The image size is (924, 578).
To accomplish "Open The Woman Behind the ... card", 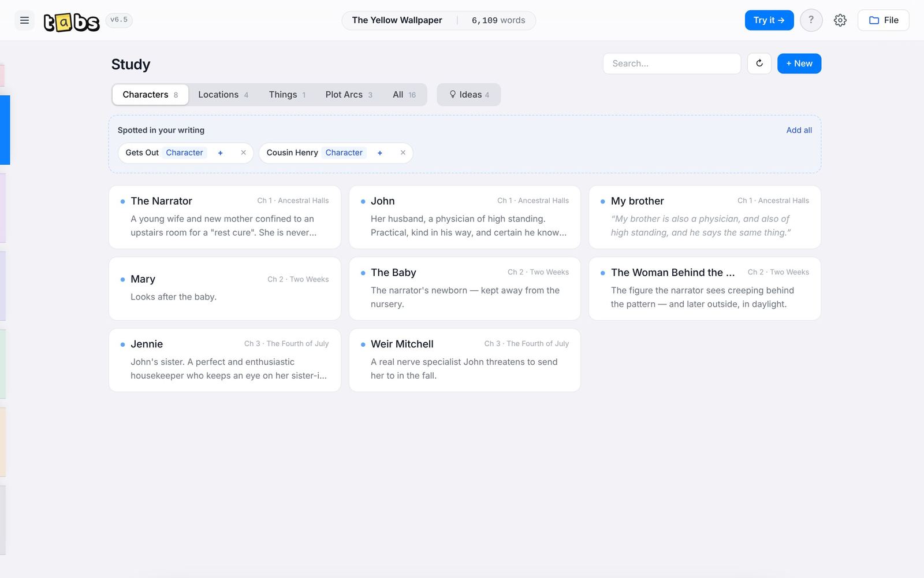I will 705,289.
